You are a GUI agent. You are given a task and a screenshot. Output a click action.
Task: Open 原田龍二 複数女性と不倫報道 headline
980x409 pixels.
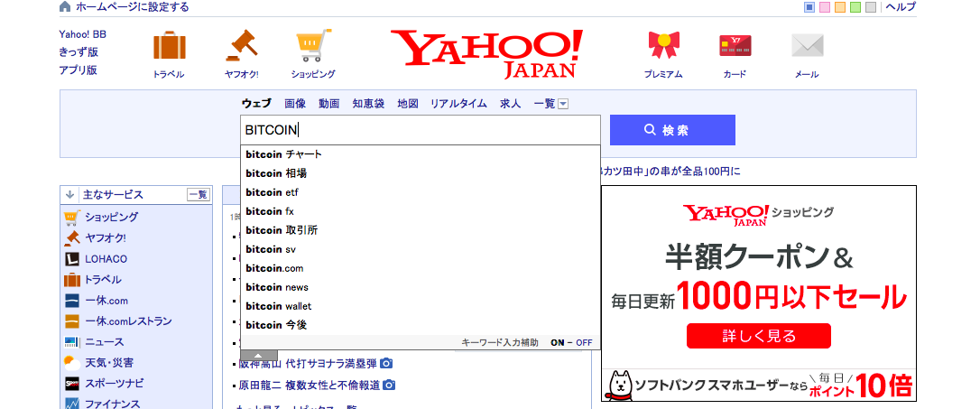(x=309, y=385)
